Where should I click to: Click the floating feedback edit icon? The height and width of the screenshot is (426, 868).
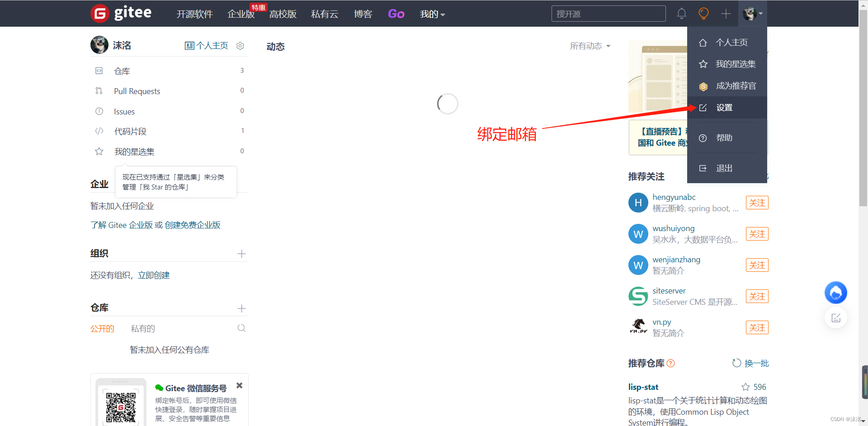835,318
